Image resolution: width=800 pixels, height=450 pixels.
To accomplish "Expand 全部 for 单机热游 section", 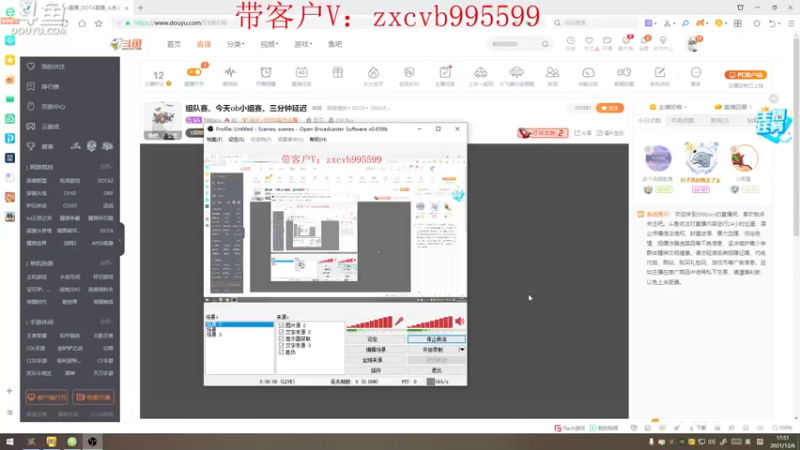I will tap(106, 263).
